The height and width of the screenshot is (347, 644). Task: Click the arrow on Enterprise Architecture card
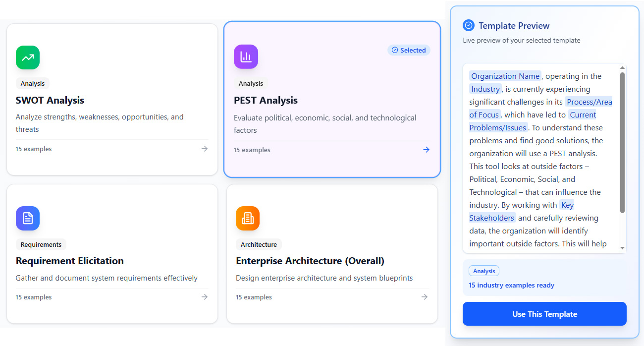coord(425,297)
